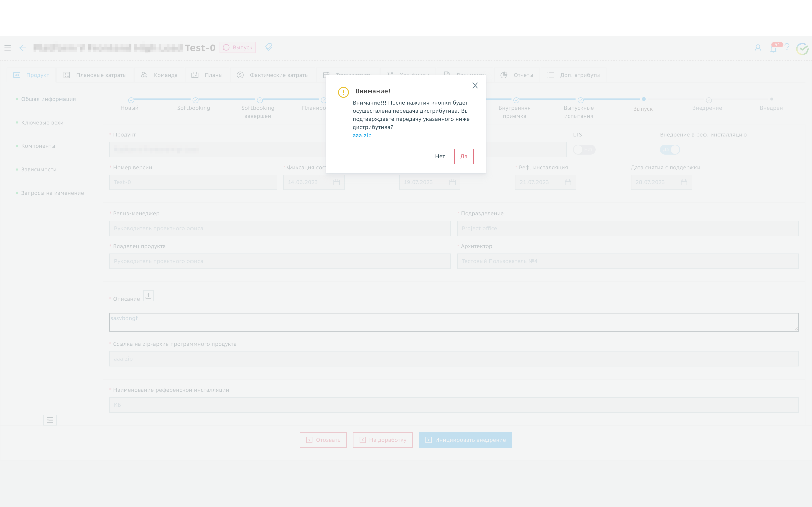Image resolution: width=812 pixels, height=507 pixels.
Task: Close the Внимание dialog with X
Action: point(475,86)
